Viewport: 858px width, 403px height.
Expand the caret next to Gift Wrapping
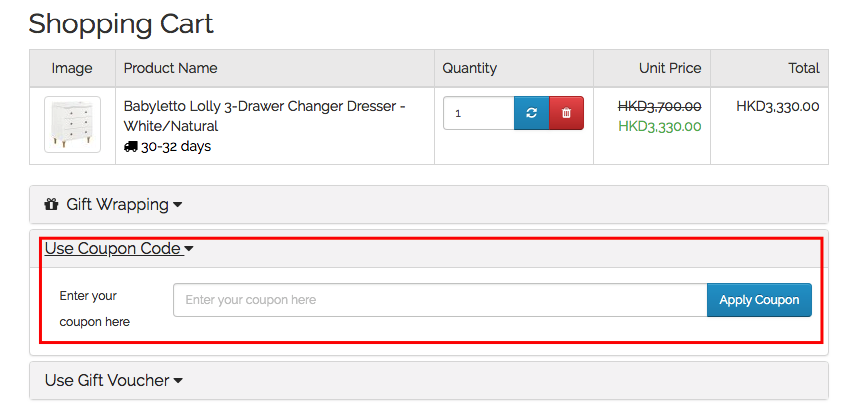(178, 205)
